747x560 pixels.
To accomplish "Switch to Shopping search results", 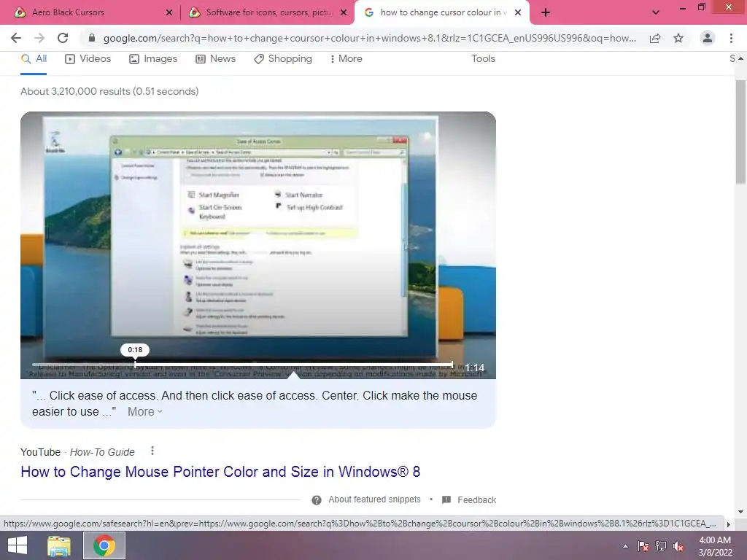I will 283,58.
